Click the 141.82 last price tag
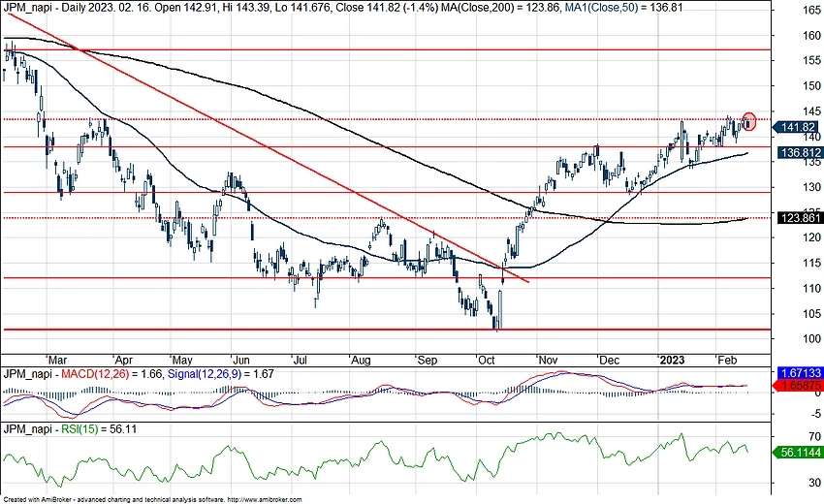Viewport: 824px width, 504px height. (x=795, y=127)
